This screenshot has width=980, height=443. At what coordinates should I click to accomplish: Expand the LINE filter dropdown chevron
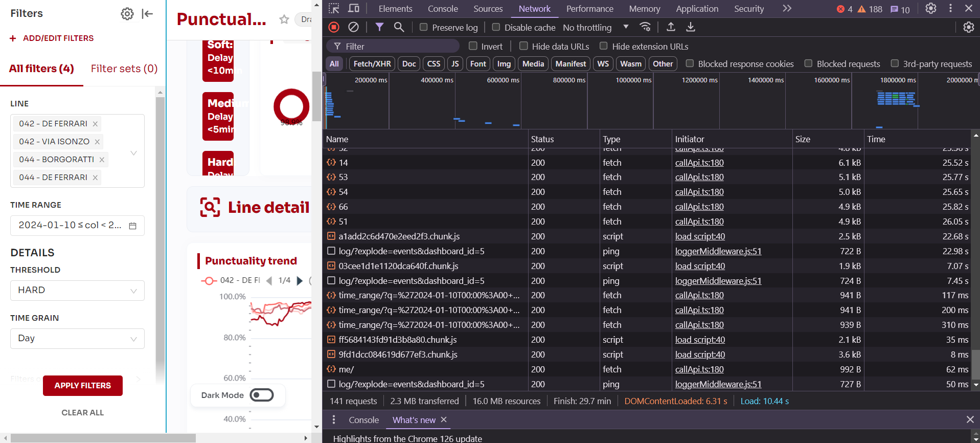click(133, 153)
